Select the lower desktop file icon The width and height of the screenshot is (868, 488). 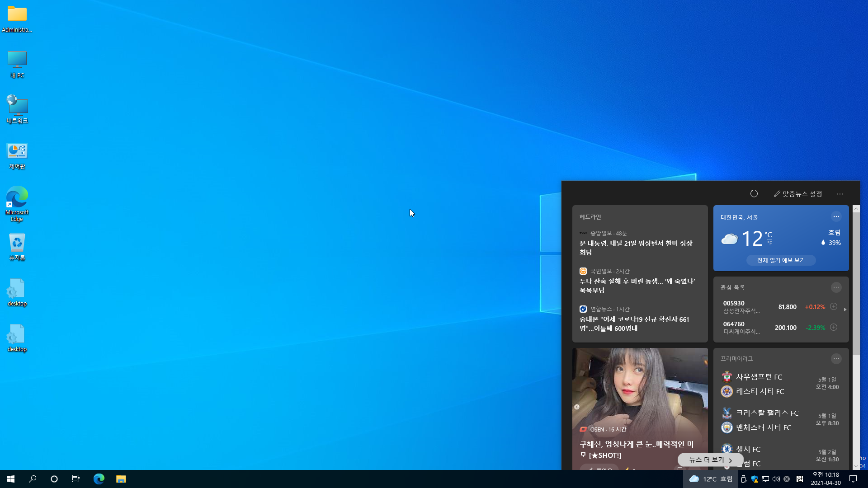point(17,338)
